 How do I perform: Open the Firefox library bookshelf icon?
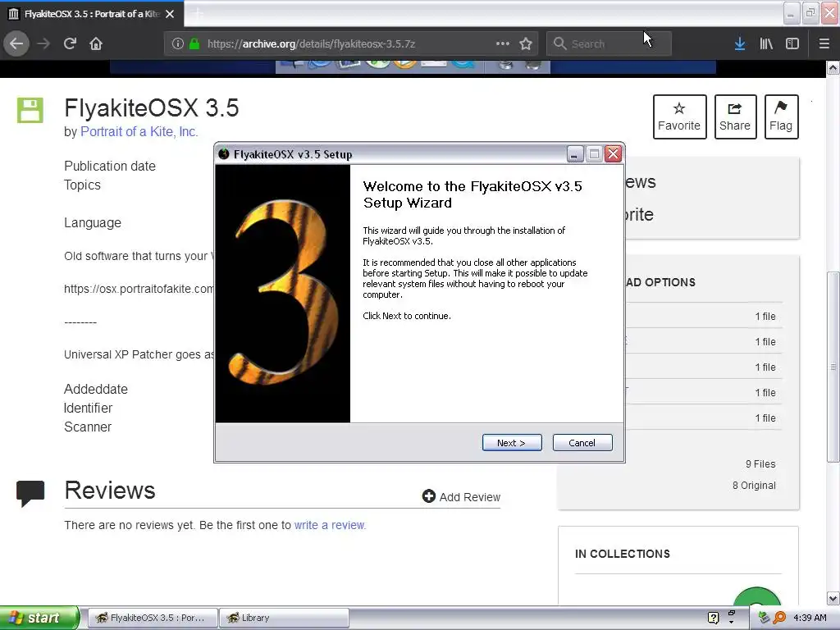tap(766, 43)
